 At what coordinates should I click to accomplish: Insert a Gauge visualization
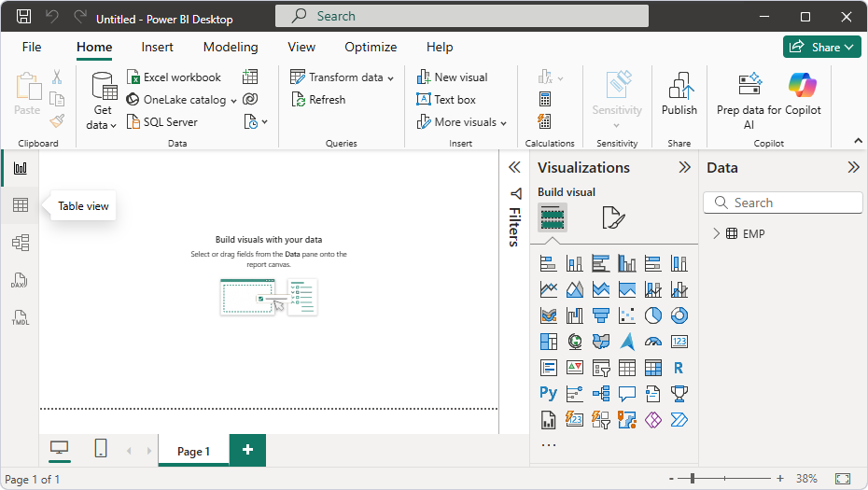pyautogui.click(x=653, y=342)
